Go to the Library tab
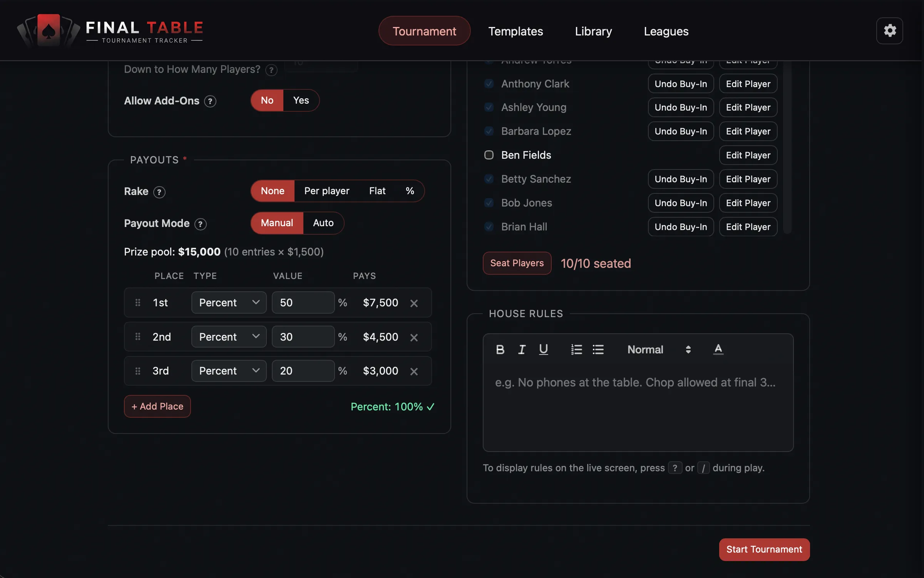 [x=593, y=31]
